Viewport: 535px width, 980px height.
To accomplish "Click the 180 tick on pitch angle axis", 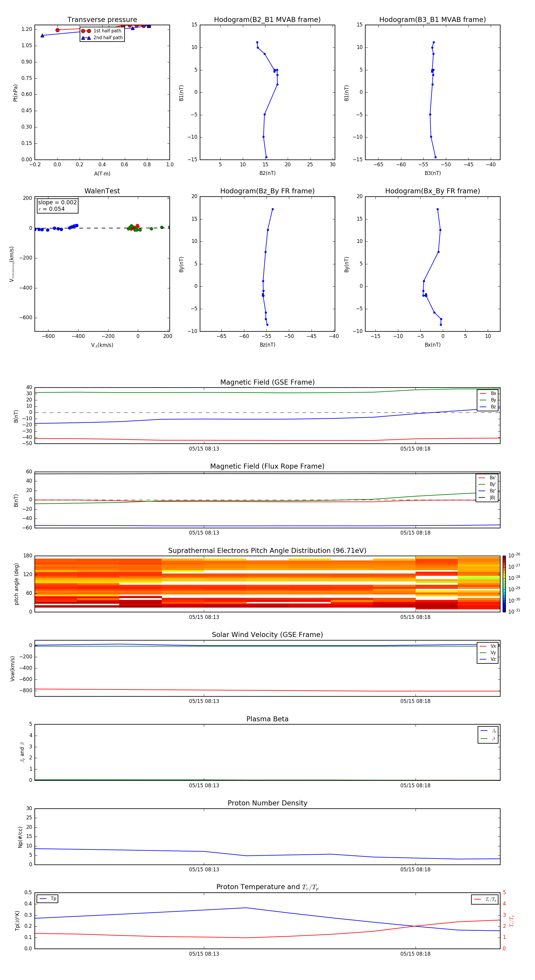I will coord(28,556).
